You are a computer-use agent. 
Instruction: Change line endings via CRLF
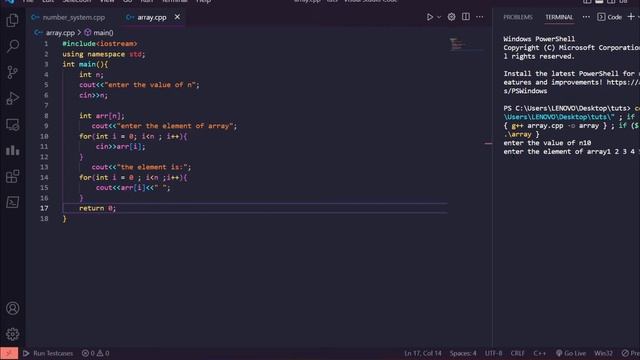tap(517, 353)
